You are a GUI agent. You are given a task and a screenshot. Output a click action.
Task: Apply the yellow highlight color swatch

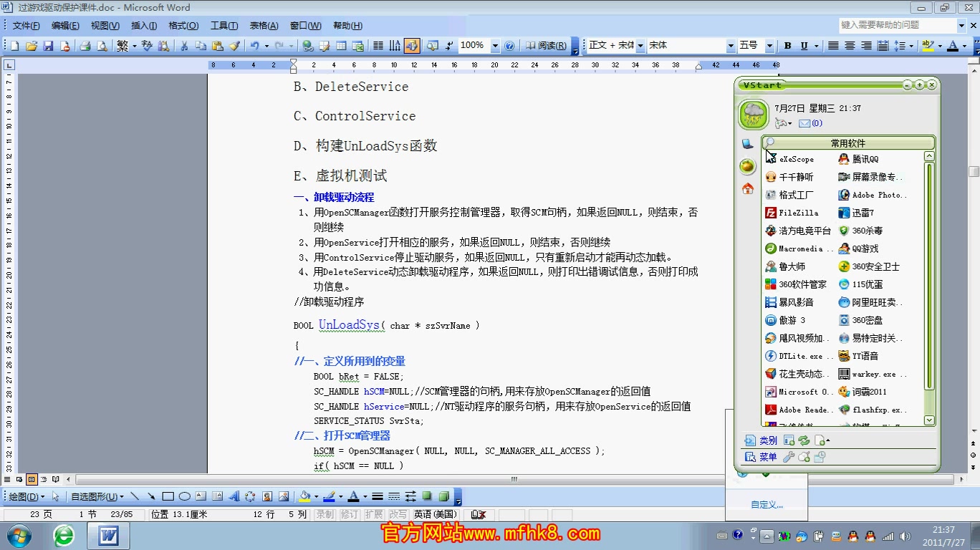[x=928, y=46]
